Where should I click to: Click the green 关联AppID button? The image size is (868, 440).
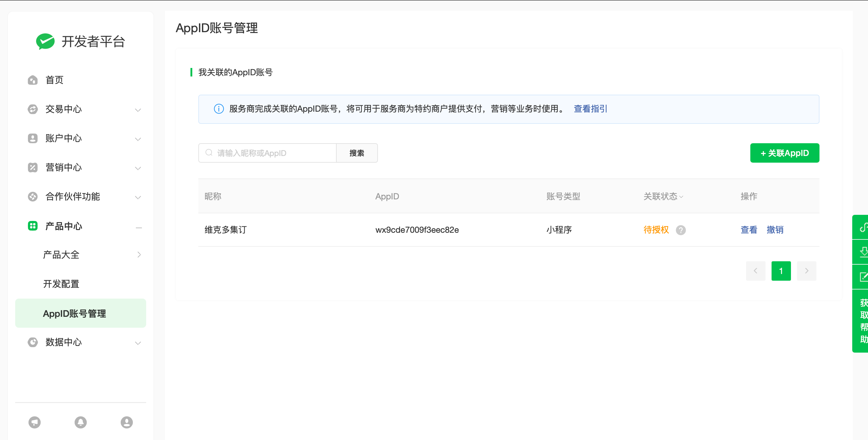(x=784, y=153)
